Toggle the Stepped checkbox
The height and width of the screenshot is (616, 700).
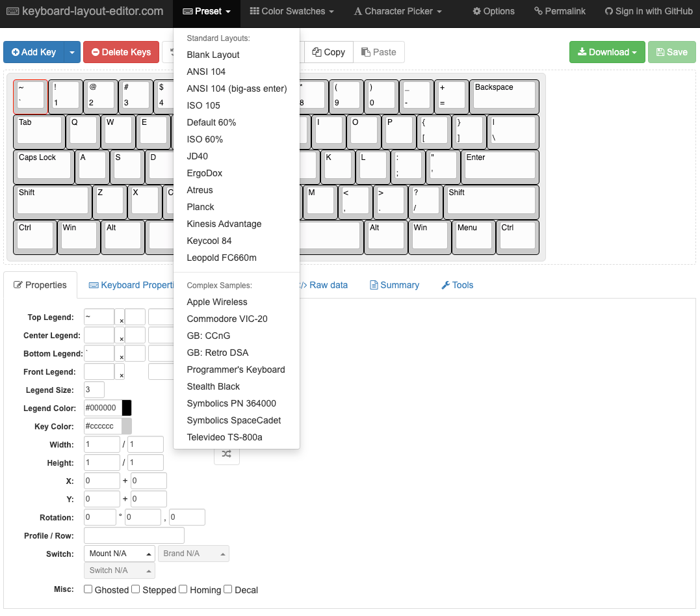pos(136,589)
